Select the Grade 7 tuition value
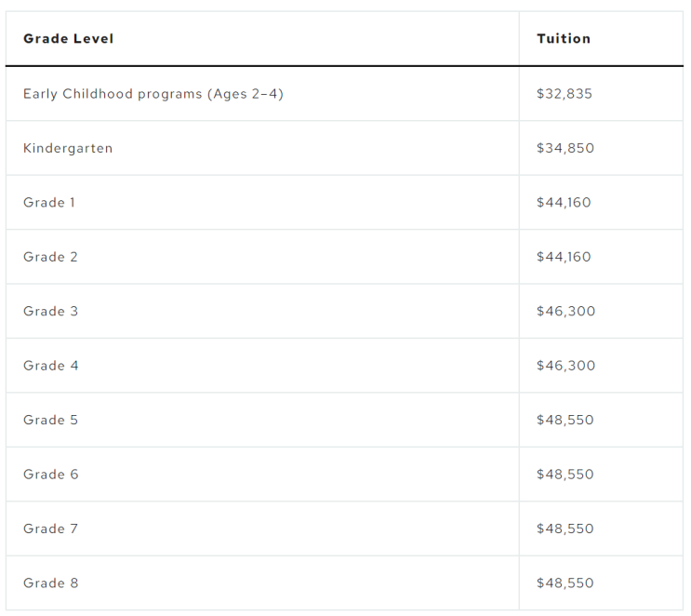The height and width of the screenshot is (616, 691). click(x=565, y=529)
